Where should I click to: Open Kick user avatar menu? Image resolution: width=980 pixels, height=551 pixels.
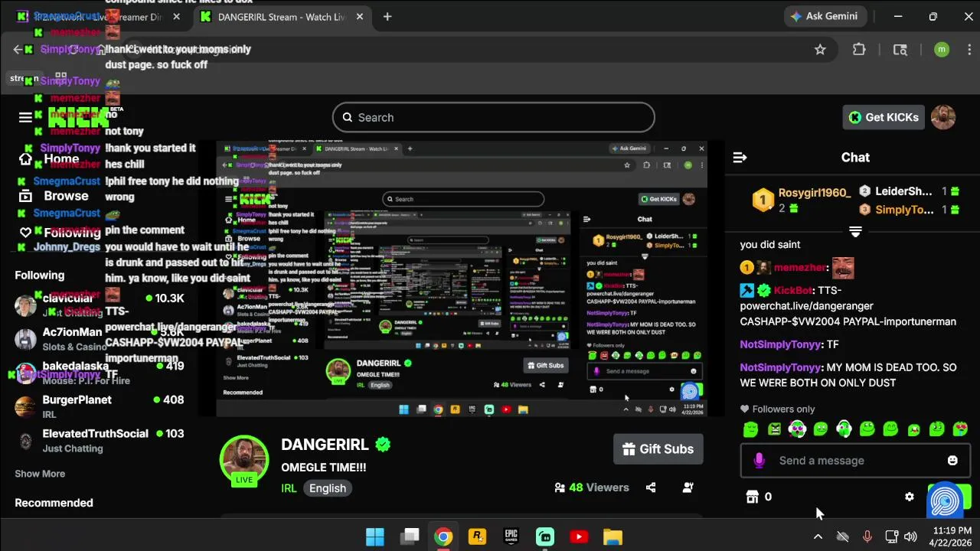pyautogui.click(x=943, y=117)
